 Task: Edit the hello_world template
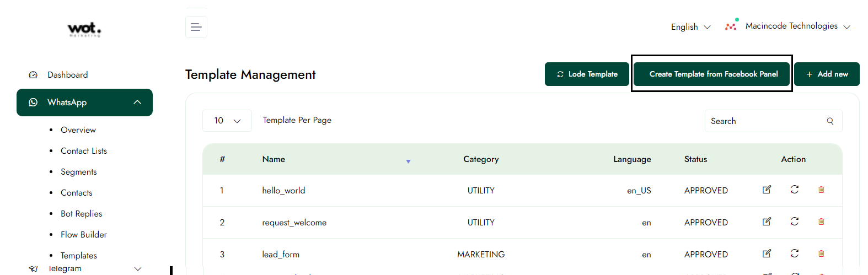[x=767, y=190]
